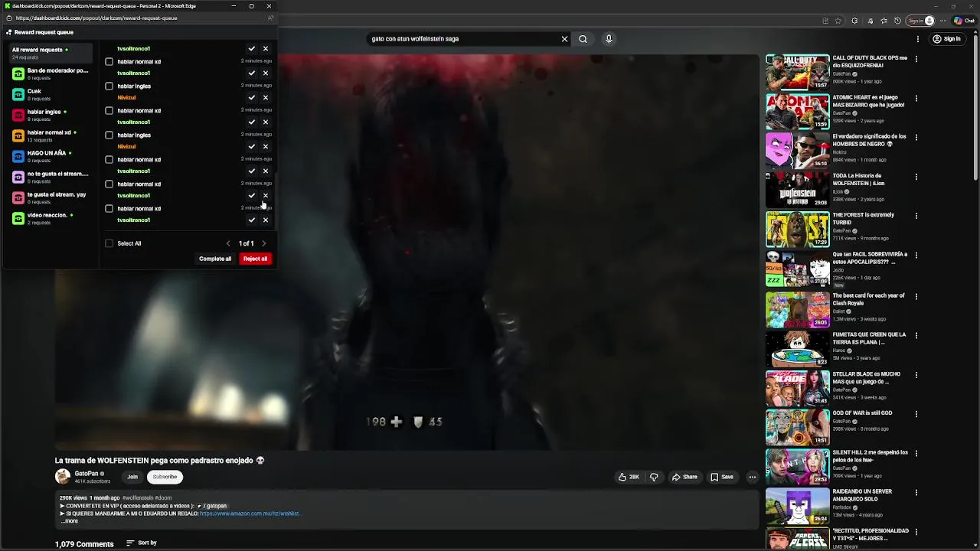
Task: Filter queue by 'hablar ingles' reward
Action: pos(50,115)
